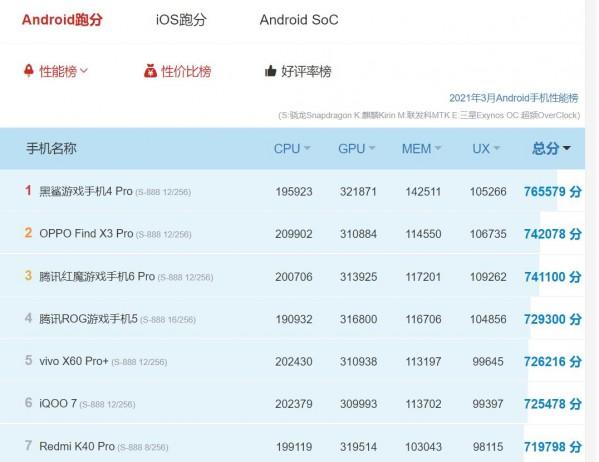Image resolution: width=599 pixels, height=462 pixels.
Task: Click total score 742078 分
Action: pos(552,234)
